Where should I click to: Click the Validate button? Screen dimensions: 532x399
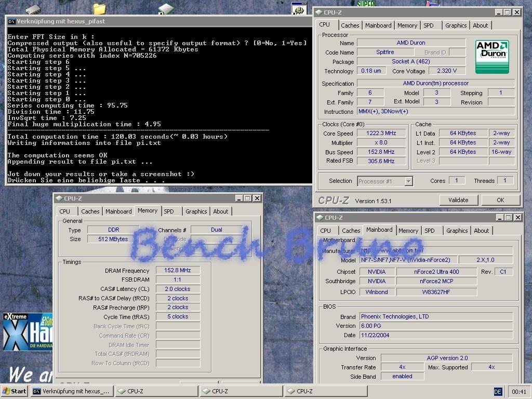(458, 200)
